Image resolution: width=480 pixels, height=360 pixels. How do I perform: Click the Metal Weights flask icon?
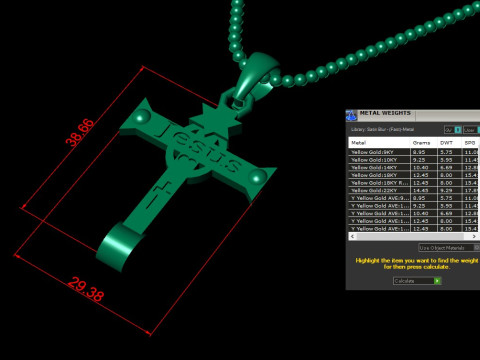351,115
